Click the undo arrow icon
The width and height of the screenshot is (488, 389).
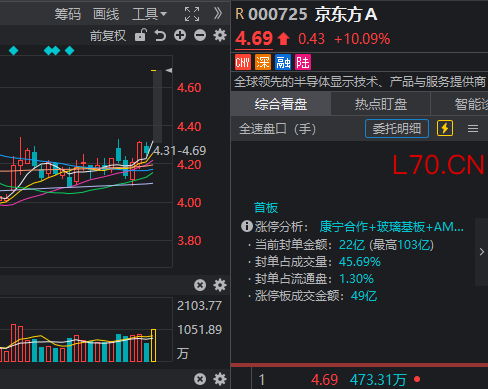tap(160, 36)
